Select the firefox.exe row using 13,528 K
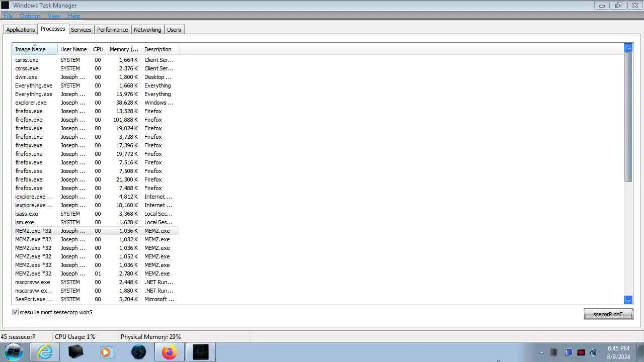Viewport: 644px width, 362px height. point(96,111)
